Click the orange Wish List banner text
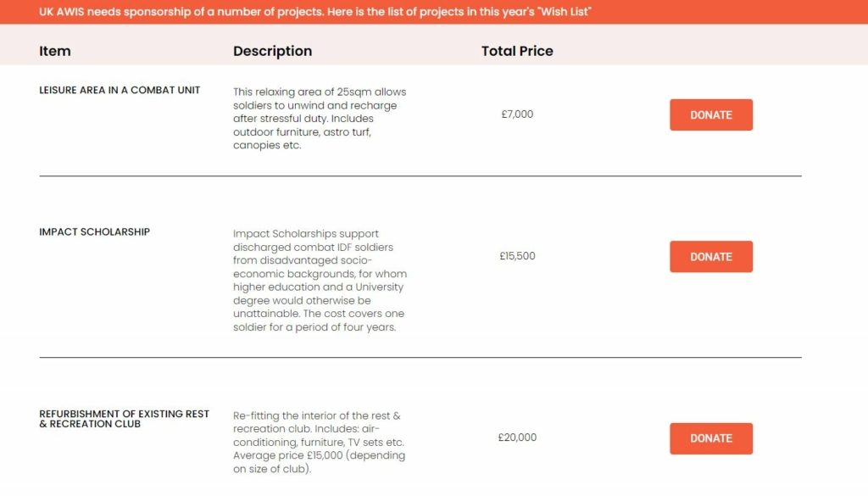The height and width of the screenshot is (496, 868). coord(315,12)
